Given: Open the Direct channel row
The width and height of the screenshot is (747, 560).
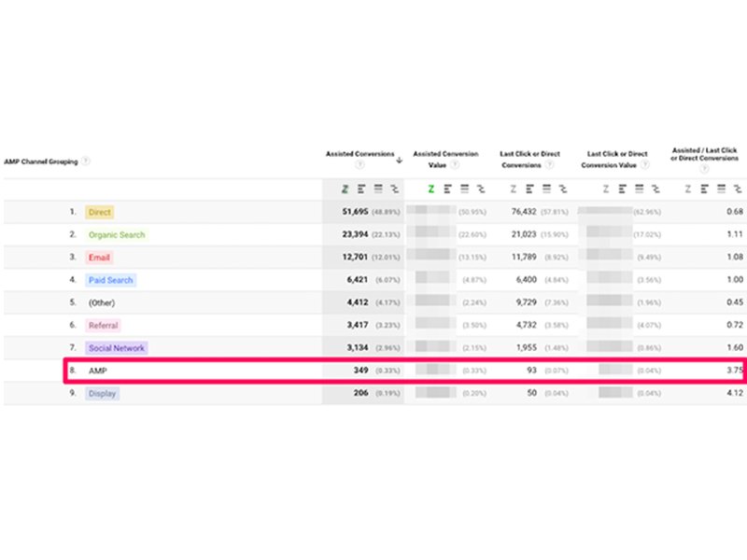Looking at the screenshot, I should tap(99, 212).
